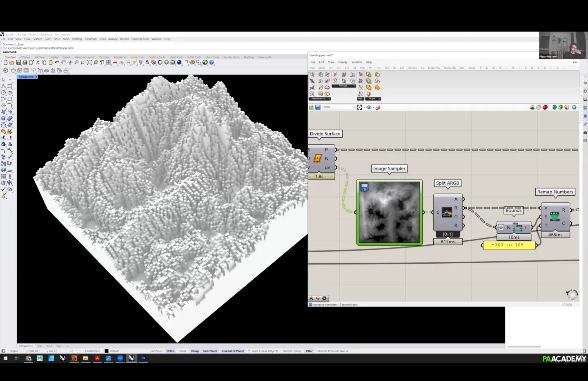Open the Solution menu in Grasshopper
Image resolution: width=588 pixels, height=381 pixels.
point(356,62)
